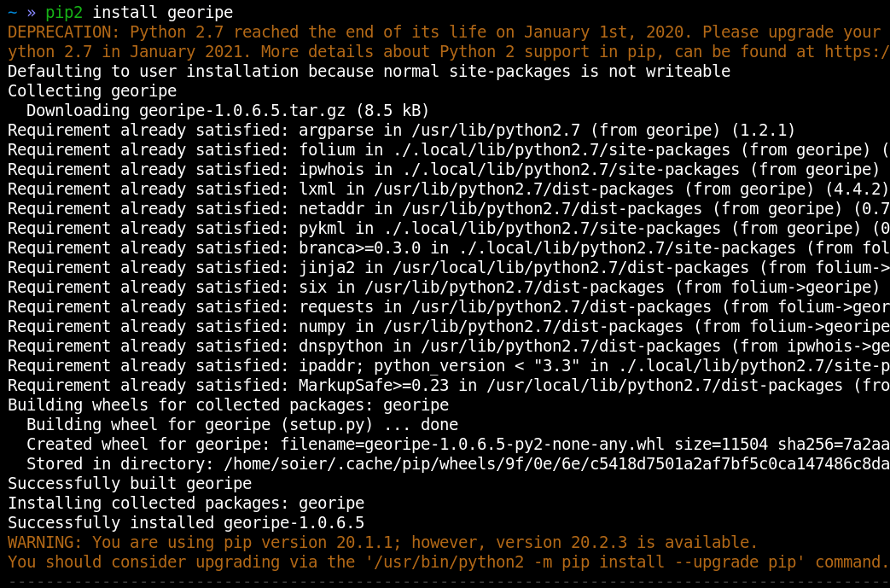Click the netaddr package name
The height and width of the screenshot is (588, 890).
click(331, 208)
